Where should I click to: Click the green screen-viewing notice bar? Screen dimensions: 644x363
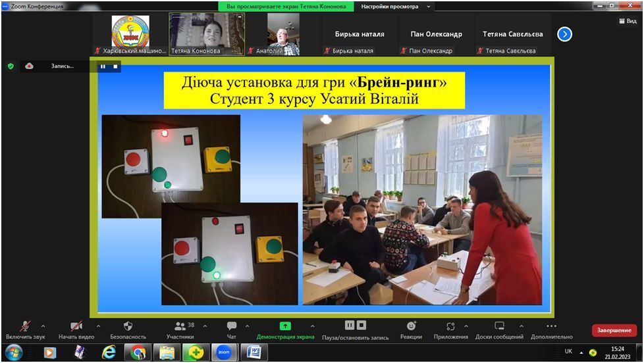(x=286, y=7)
